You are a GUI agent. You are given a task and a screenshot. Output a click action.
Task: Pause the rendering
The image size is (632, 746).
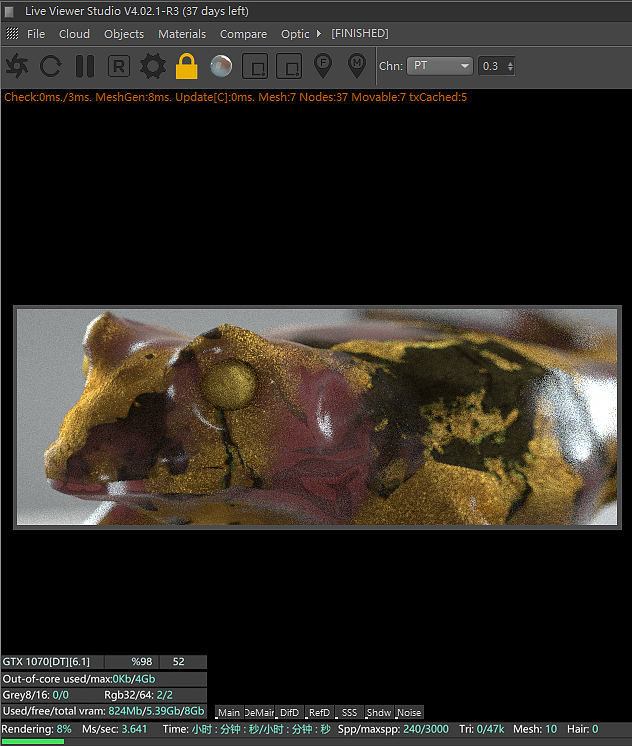point(85,66)
